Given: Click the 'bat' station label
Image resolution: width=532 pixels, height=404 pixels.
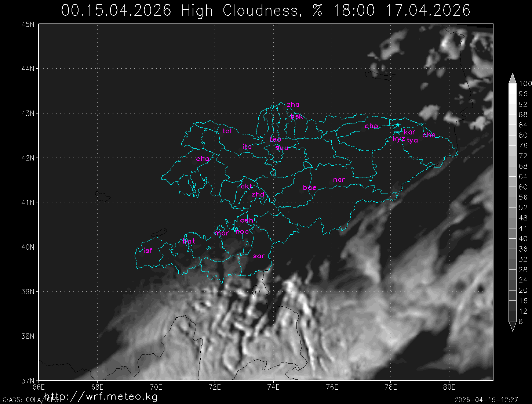Looking at the screenshot, I should [x=189, y=241].
